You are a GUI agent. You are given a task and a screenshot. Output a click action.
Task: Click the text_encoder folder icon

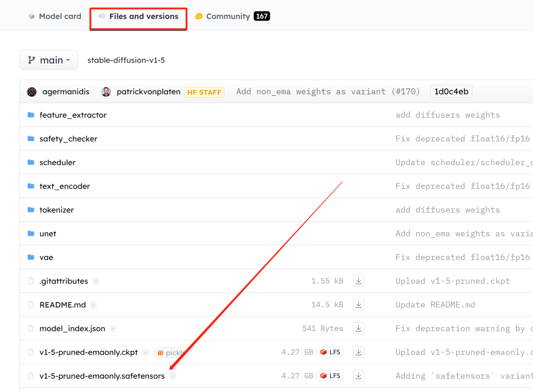(31, 186)
